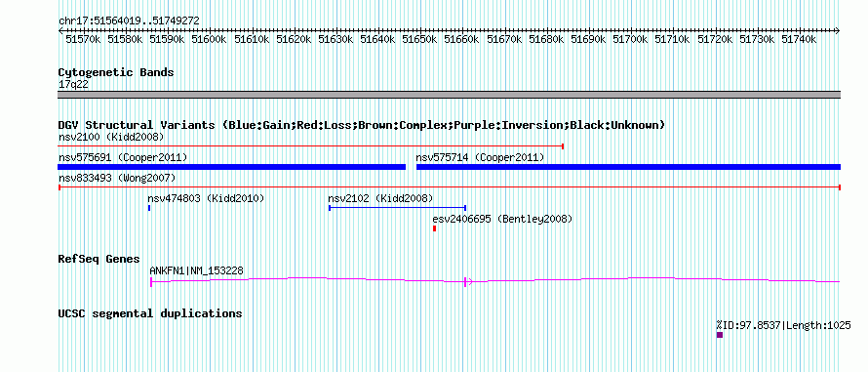Click the 51650k ruler position label
The image size is (868, 372).
(x=419, y=39)
